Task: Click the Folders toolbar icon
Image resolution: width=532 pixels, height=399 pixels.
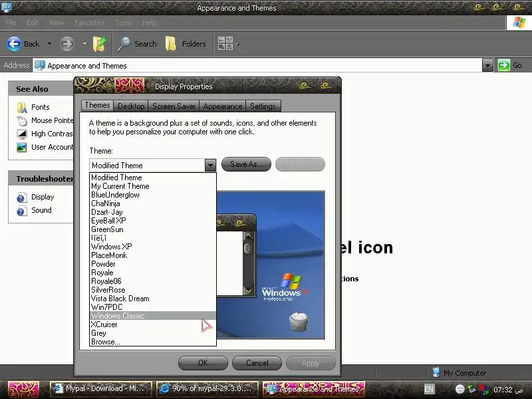Action: (x=171, y=44)
